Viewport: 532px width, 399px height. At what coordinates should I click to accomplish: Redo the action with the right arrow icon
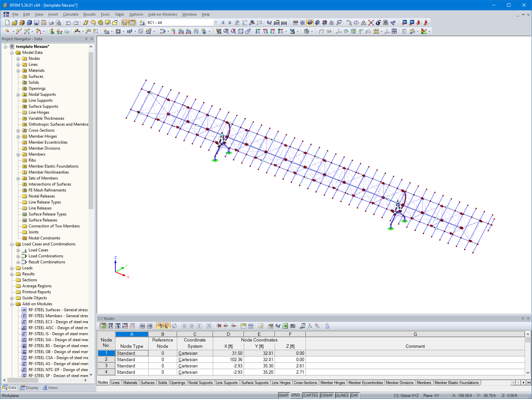76,23
